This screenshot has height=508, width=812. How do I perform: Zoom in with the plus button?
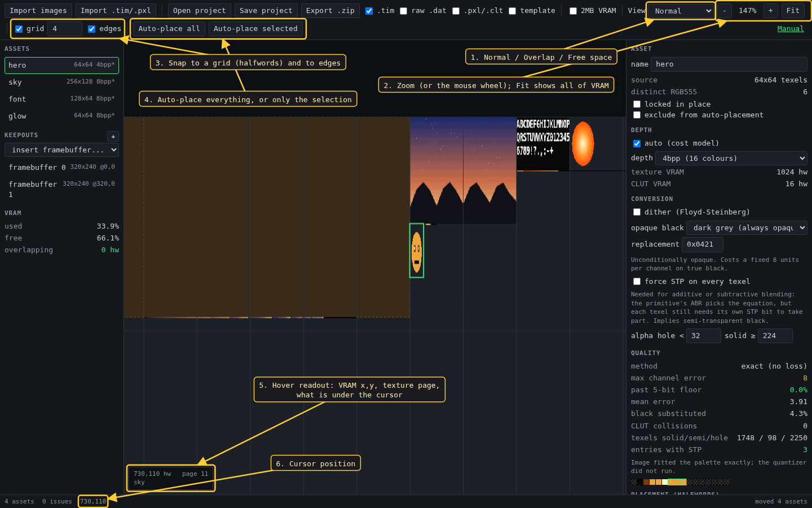tap(770, 11)
